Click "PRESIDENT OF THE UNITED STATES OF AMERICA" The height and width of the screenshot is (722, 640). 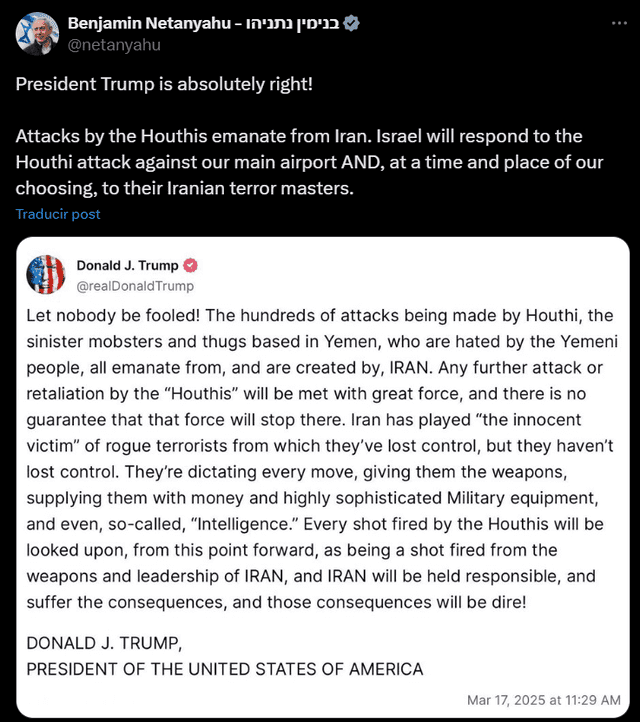point(225,669)
